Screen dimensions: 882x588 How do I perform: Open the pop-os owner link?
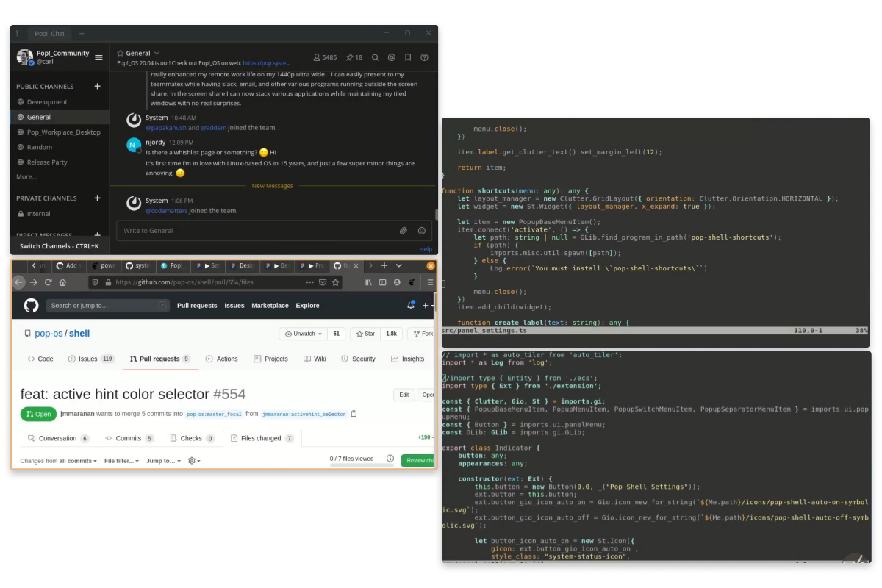(x=49, y=334)
